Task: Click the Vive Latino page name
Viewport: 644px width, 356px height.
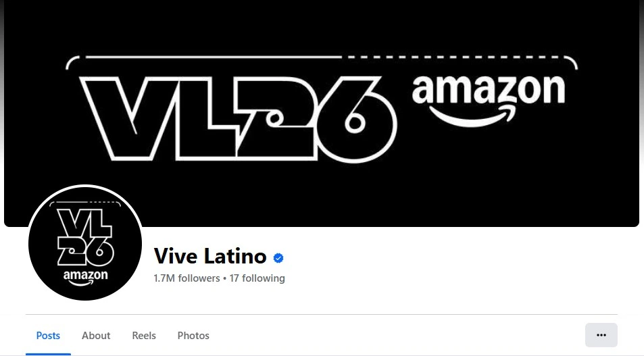Action: click(210, 256)
